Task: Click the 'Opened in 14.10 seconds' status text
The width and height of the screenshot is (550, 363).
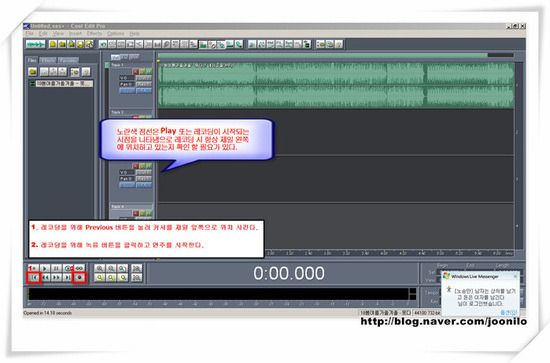Action: [48, 313]
